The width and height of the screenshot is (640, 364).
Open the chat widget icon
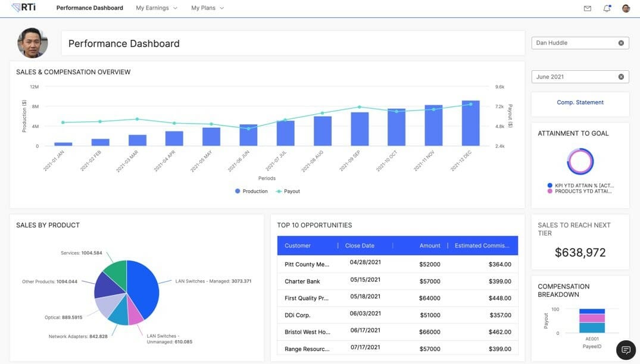(x=626, y=350)
